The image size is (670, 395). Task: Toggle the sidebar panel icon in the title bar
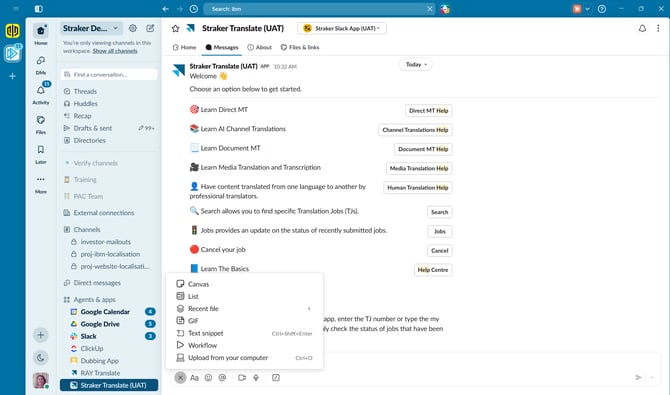[x=38, y=9]
